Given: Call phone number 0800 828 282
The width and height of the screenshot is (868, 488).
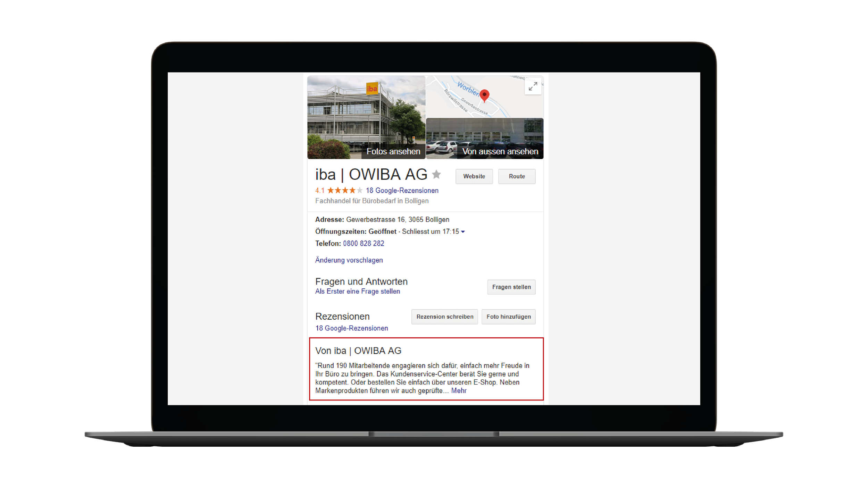Looking at the screenshot, I should coord(364,244).
